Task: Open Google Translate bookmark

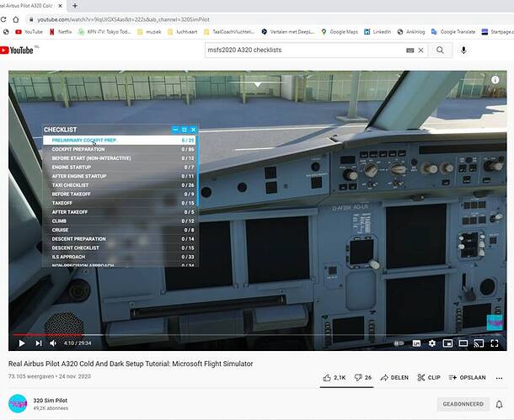Action: click(x=453, y=32)
